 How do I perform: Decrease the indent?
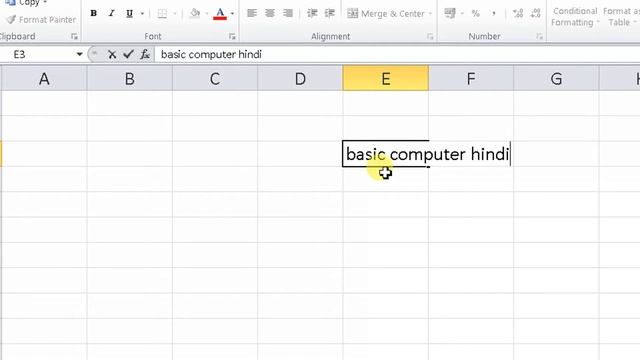click(312, 13)
